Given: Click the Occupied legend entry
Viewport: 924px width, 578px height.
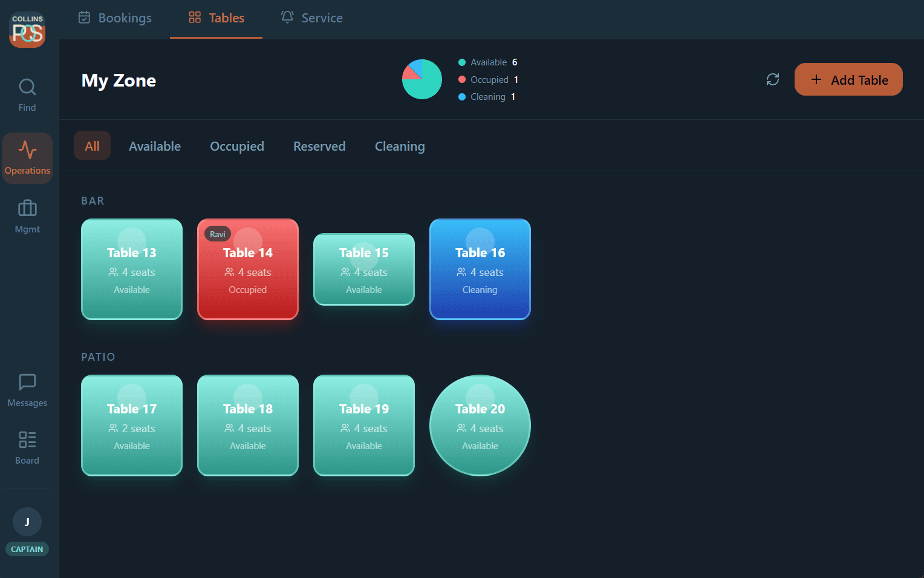Looking at the screenshot, I should point(488,79).
